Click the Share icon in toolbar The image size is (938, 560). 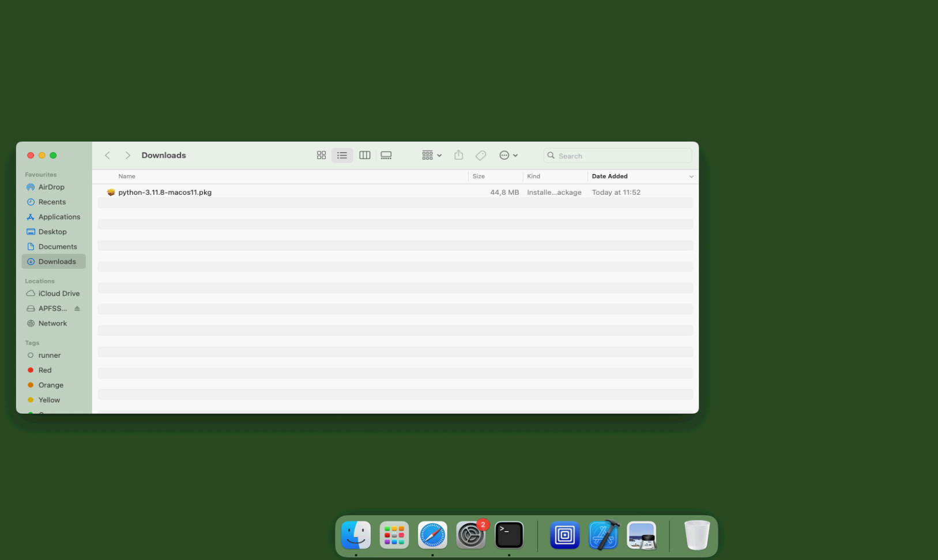[x=458, y=156]
